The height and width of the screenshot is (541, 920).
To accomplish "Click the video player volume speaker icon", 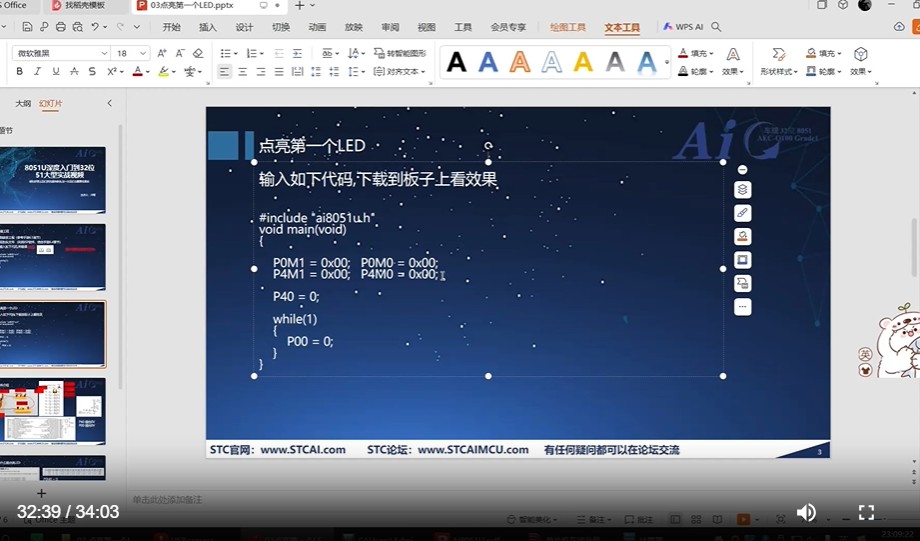I will (x=806, y=512).
